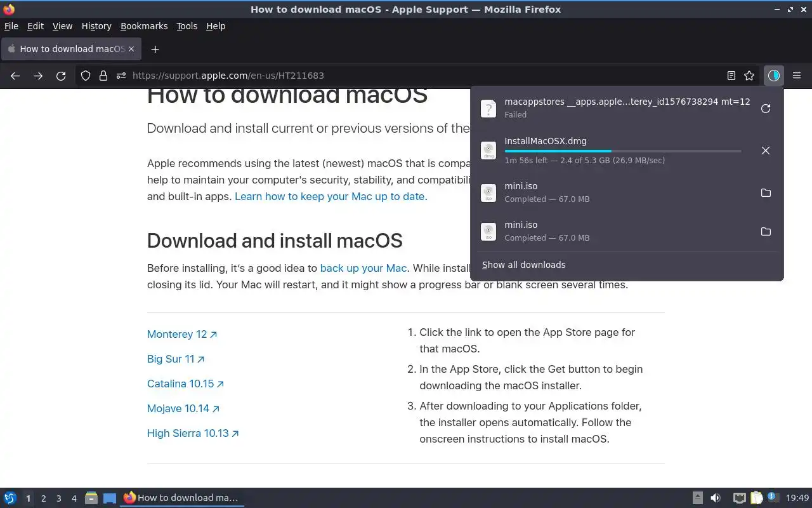Open folder for the second mini.iso
Screen dimensions: 812x508
766,231
